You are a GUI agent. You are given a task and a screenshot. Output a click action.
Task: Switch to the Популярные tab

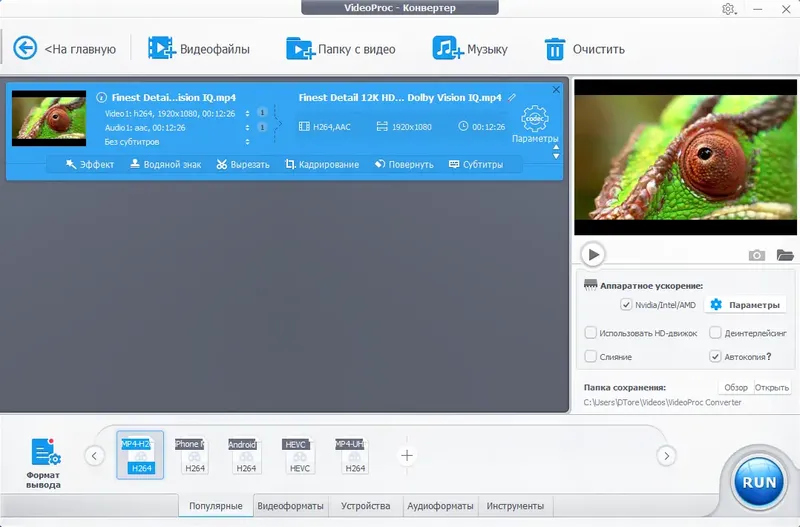coord(215,506)
